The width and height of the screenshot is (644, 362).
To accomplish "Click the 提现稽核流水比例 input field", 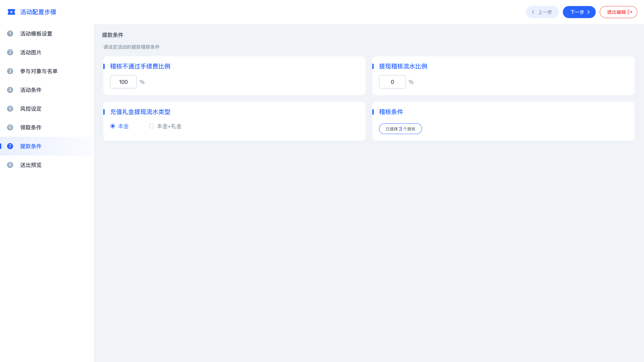I will point(392,82).
